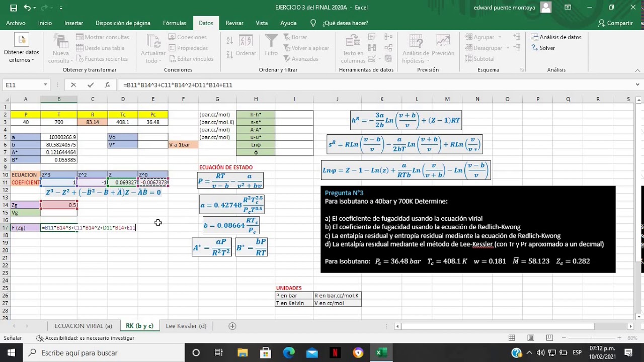644x362 pixels.
Task: Click the Redo arrow icon
Action: point(45,8)
